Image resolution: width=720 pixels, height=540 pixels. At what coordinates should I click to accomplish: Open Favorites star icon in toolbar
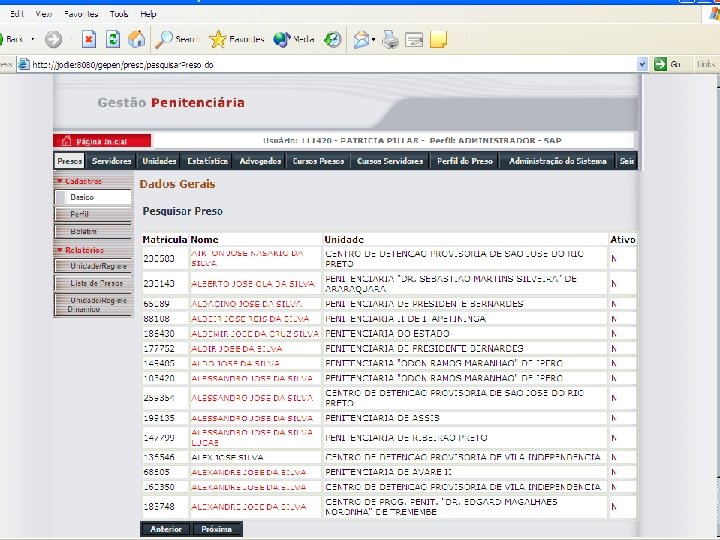coord(218,39)
